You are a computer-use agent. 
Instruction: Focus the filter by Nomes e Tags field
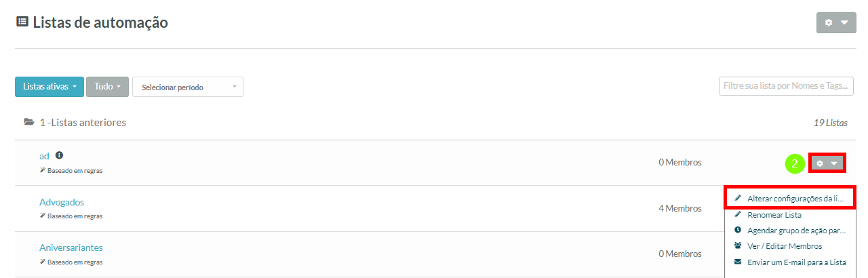(785, 86)
